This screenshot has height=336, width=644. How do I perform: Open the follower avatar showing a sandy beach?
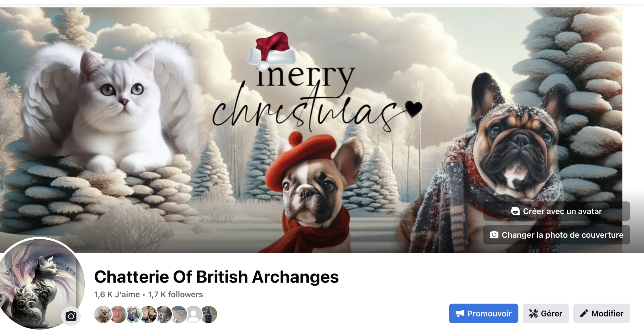click(x=179, y=314)
